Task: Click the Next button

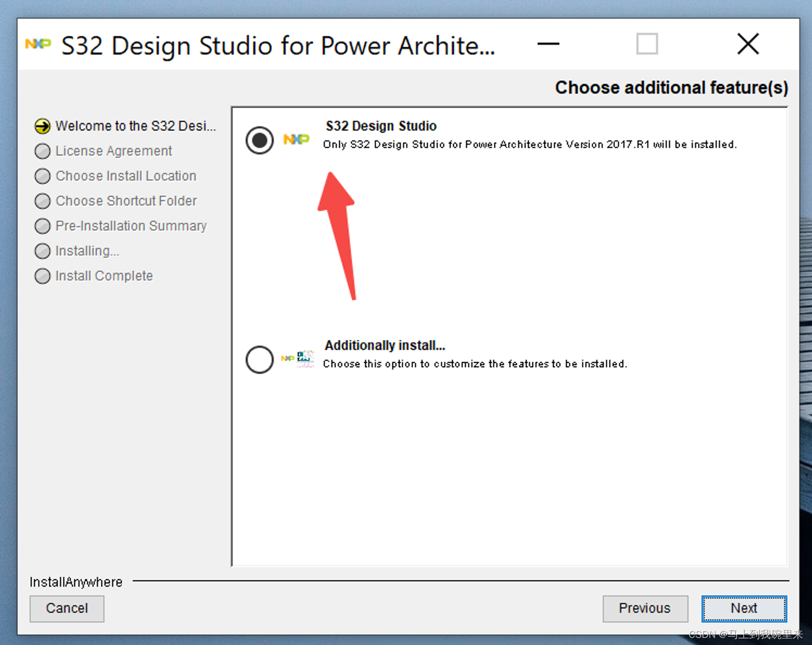Action: 744,608
